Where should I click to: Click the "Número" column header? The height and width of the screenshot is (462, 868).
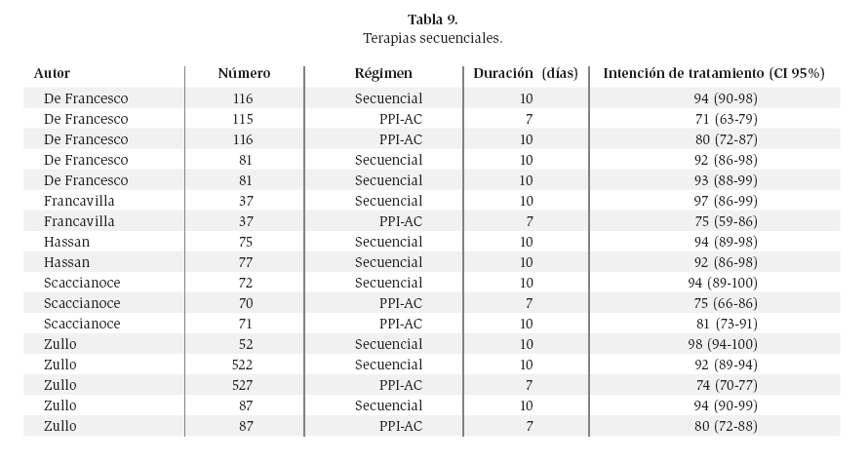(244, 73)
